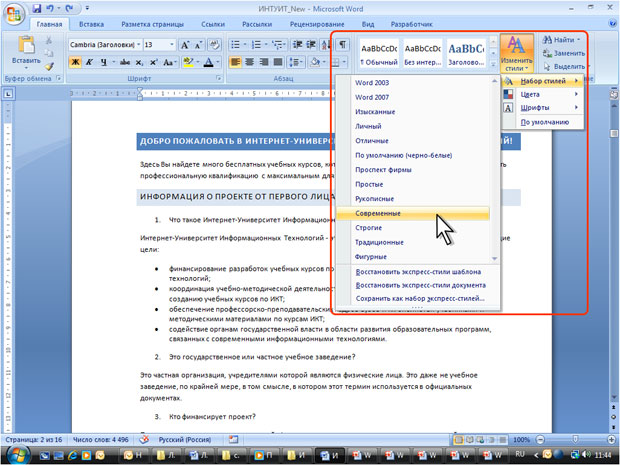Image resolution: width=620 pixels, height=465 pixels.
Task: Toggle Underline (Ч) formatting
Action: 104,62
